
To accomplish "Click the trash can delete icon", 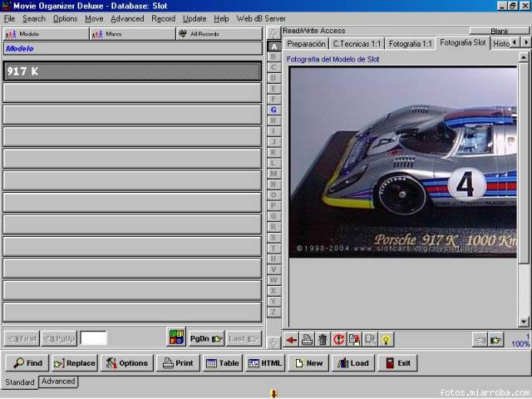I will click(x=323, y=339).
